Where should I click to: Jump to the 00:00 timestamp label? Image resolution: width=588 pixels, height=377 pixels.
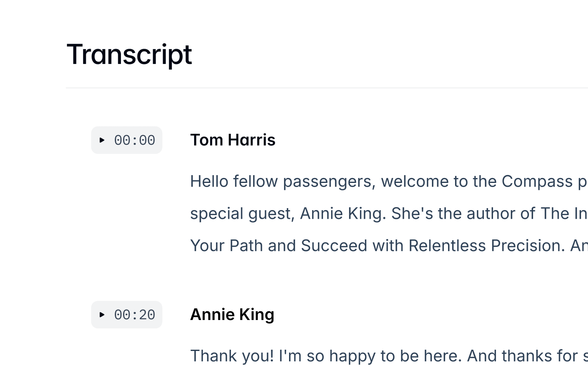pyautogui.click(x=135, y=140)
